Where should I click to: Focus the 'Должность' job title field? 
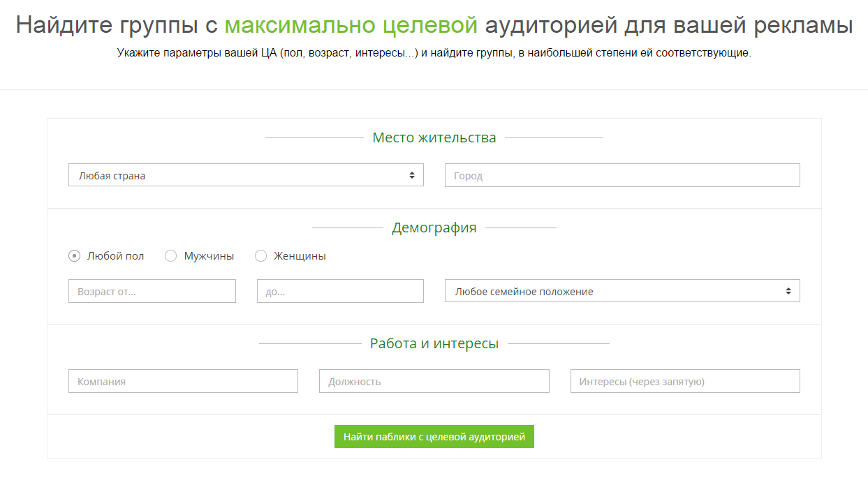[434, 382]
